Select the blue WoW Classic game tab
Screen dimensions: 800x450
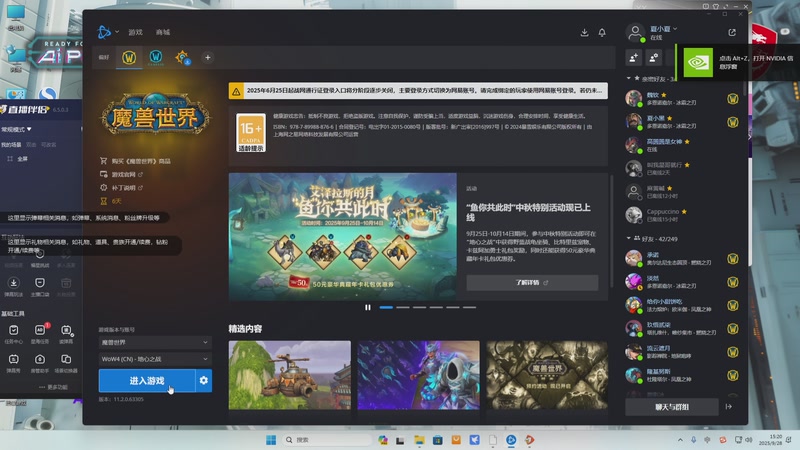click(156, 58)
